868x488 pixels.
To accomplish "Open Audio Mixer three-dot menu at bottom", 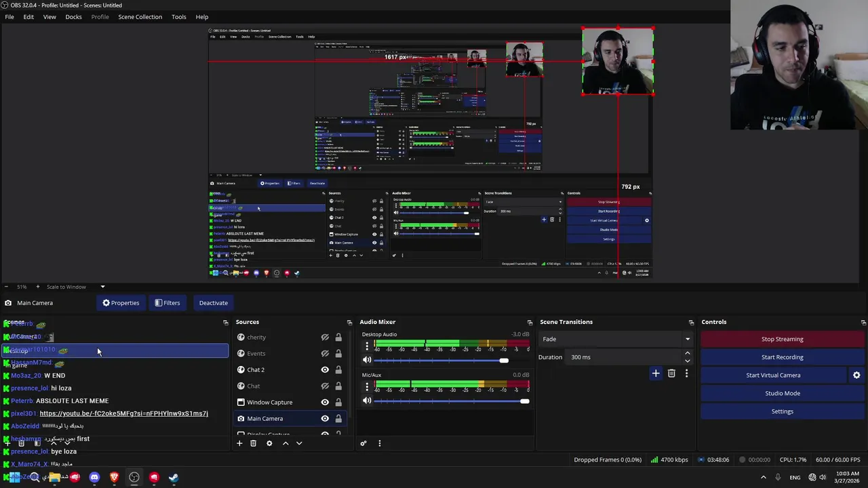I will [379, 443].
